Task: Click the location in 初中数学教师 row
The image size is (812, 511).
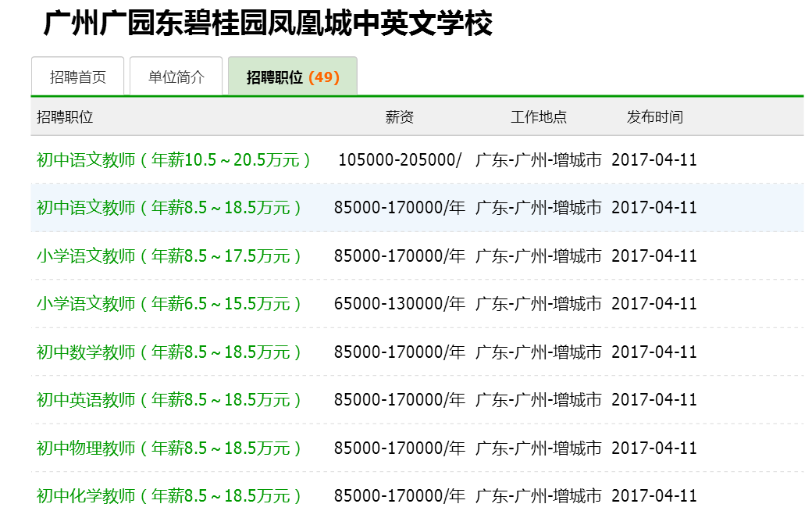Action: tap(539, 352)
